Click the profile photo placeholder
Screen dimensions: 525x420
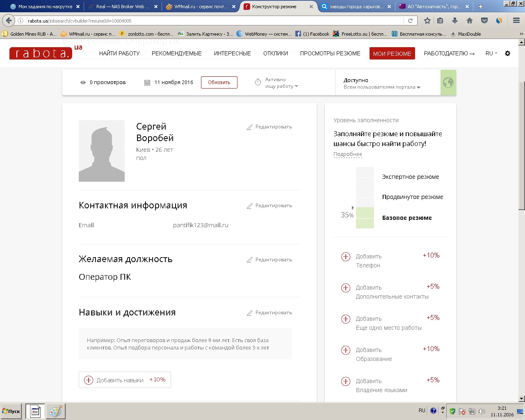point(102,151)
